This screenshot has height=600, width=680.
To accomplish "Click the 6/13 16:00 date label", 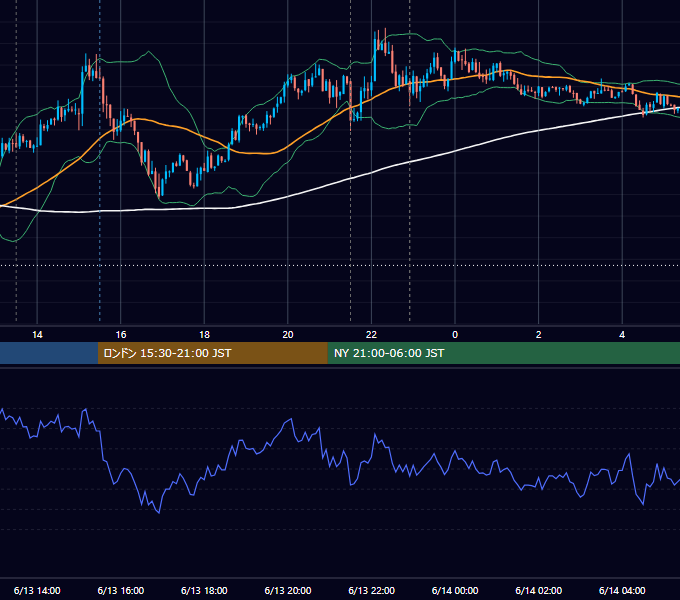I will [121, 590].
